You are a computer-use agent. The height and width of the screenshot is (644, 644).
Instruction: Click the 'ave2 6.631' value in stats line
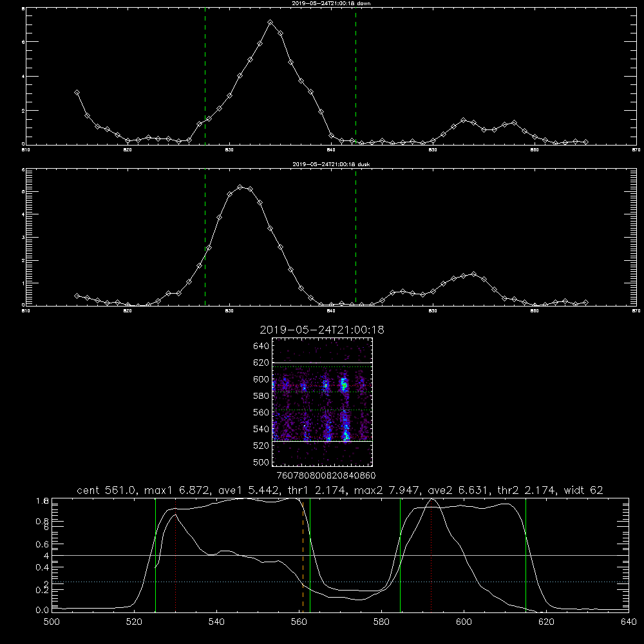(457, 490)
